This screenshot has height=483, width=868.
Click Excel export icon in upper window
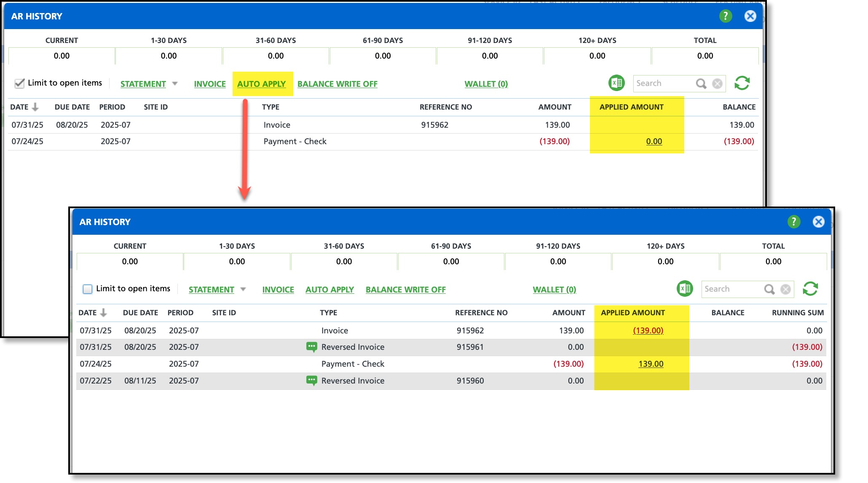point(616,83)
